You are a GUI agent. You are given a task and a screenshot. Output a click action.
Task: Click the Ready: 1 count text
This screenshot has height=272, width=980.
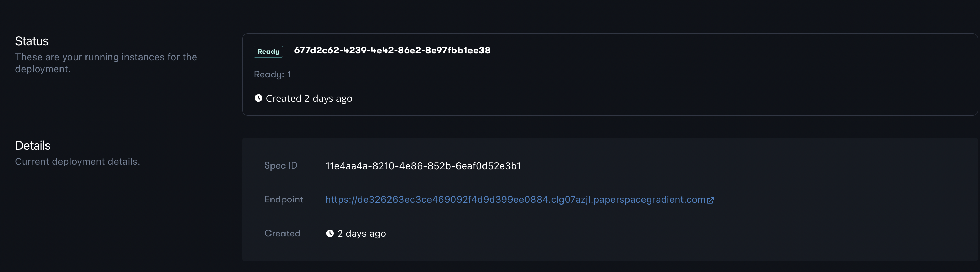coord(272,74)
